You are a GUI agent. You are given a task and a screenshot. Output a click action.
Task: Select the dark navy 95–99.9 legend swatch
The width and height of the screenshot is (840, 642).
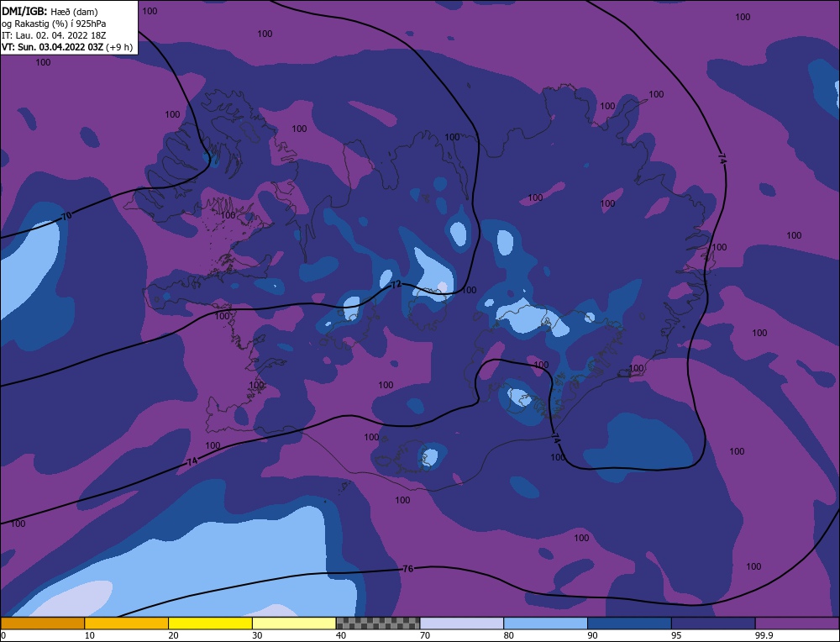click(x=713, y=624)
